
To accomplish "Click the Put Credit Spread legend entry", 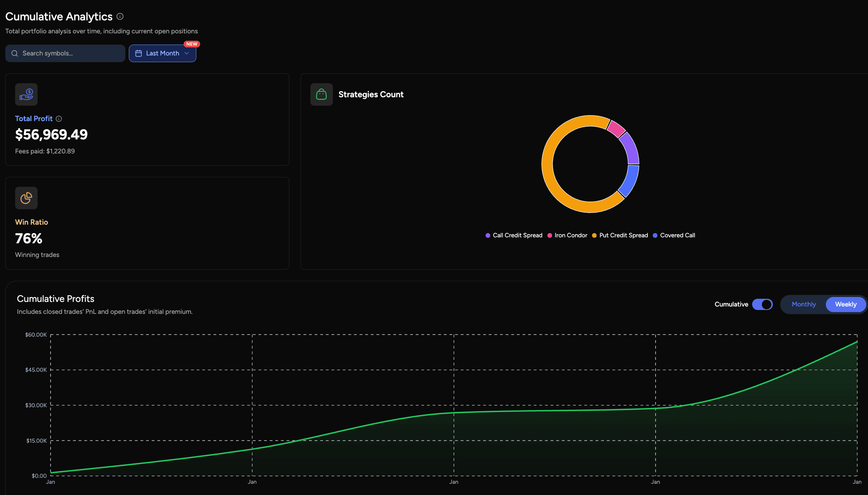I will 623,235.
